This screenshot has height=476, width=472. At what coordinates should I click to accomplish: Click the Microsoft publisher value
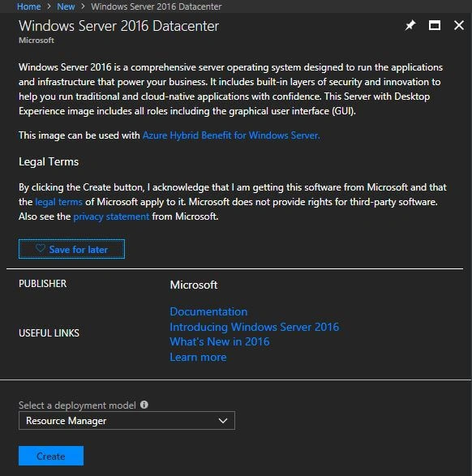[194, 285]
